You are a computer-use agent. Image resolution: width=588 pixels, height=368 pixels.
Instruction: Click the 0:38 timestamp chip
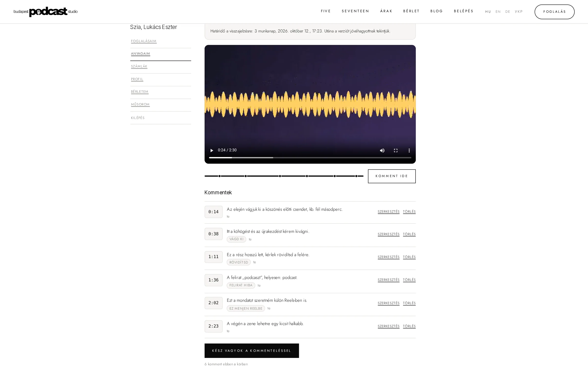213,234
